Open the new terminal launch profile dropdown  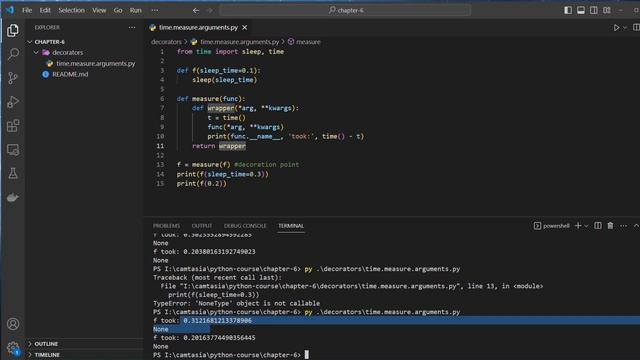(x=586, y=226)
